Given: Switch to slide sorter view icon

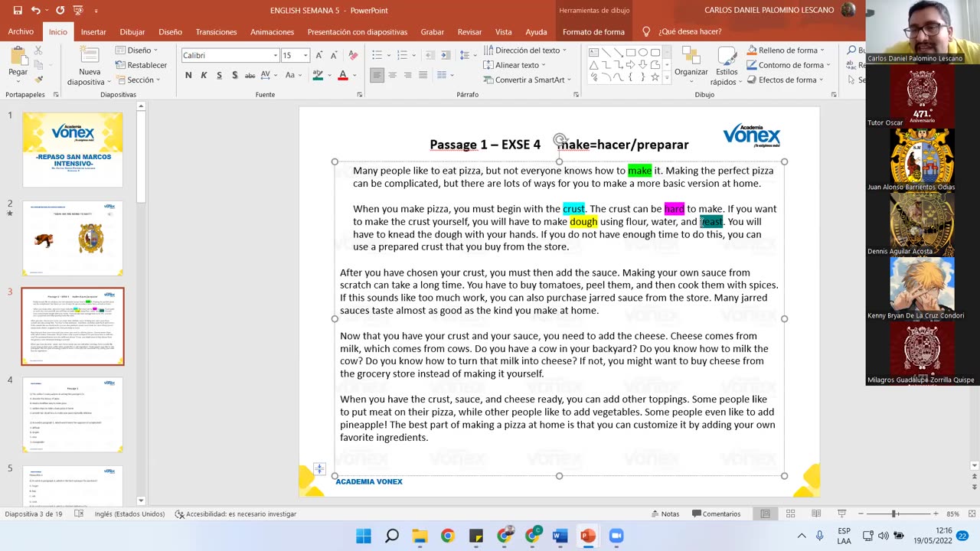Looking at the screenshot, I should click(791, 514).
